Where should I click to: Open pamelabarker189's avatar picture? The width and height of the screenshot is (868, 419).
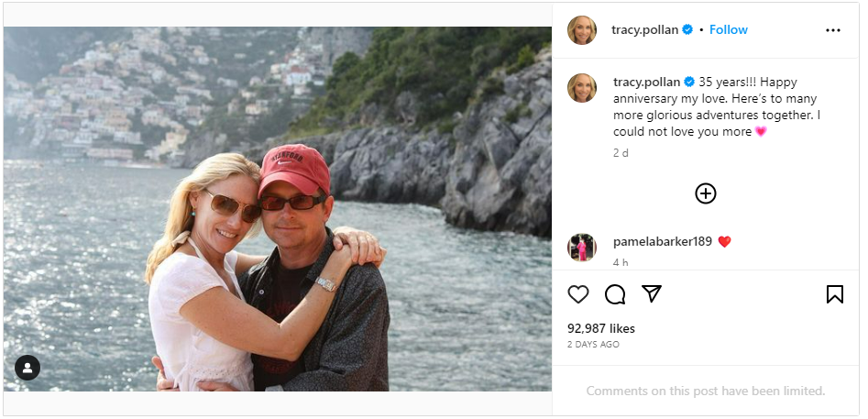click(x=582, y=248)
